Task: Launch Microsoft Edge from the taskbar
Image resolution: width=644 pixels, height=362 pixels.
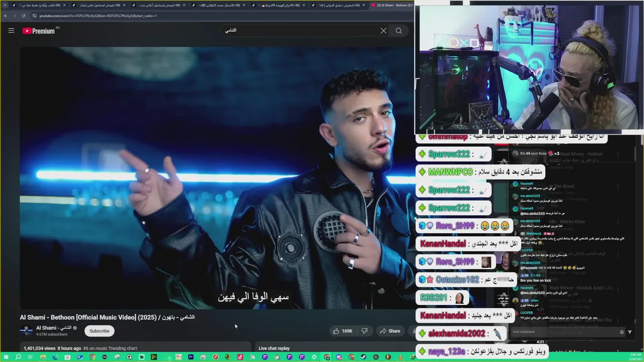Action: (x=55, y=357)
